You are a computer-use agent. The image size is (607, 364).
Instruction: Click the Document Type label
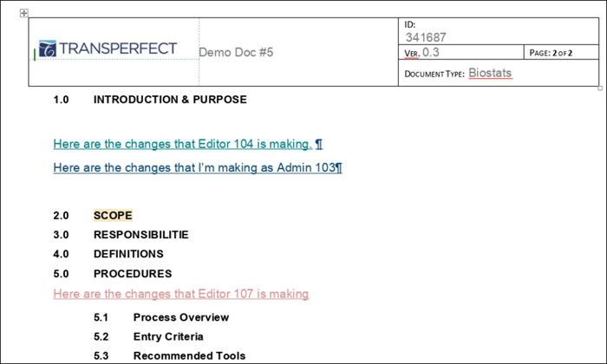click(434, 74)
